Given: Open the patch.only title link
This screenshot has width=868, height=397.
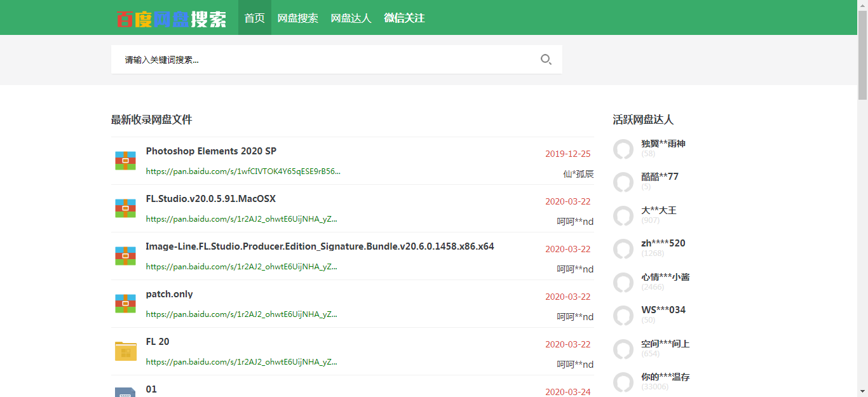Looking at the screenshot, I should (x=169, y=294).
